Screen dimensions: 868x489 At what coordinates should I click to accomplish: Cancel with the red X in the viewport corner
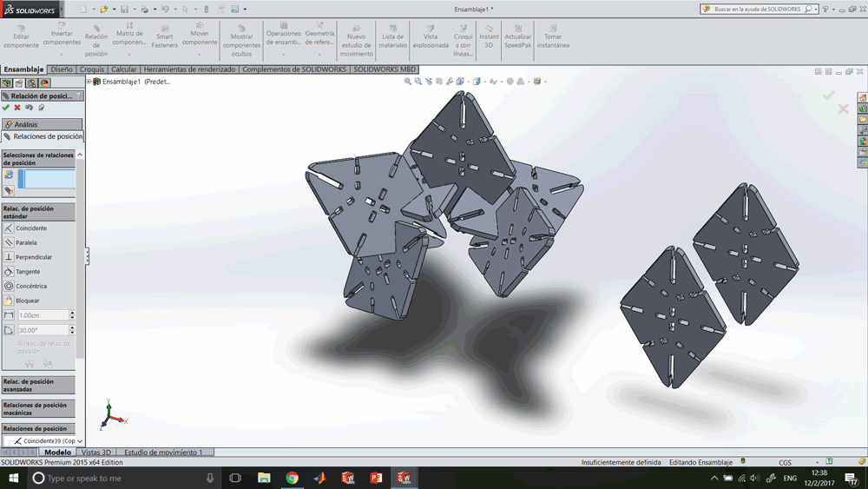click(x=843, y=109)
